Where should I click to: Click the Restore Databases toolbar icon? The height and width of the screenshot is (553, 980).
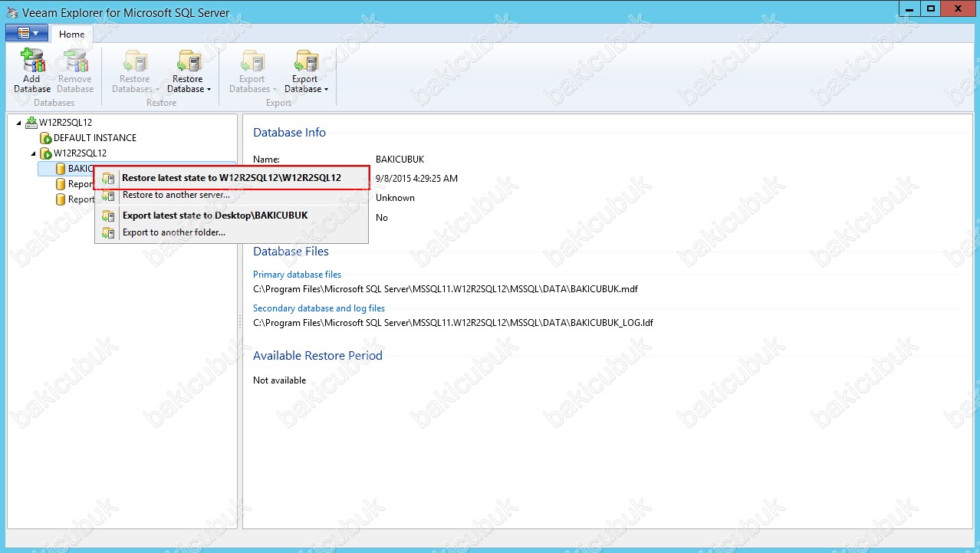pyautogui.click(x=135, y=61)
